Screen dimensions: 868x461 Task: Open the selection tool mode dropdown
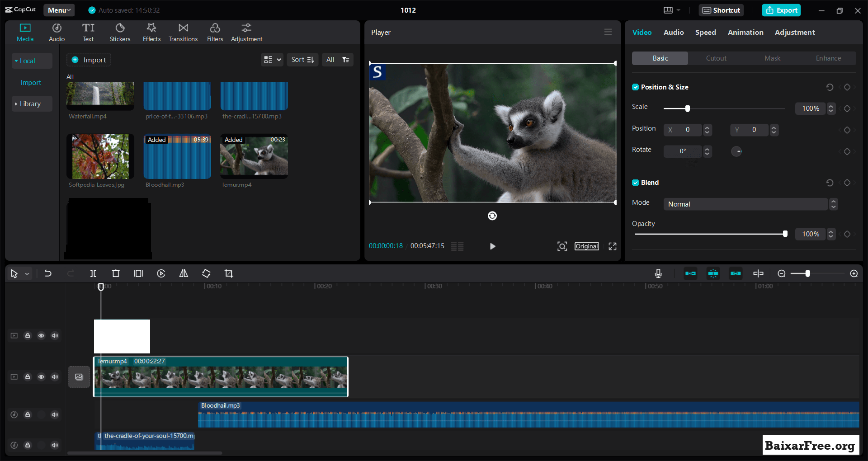[27, 274]
